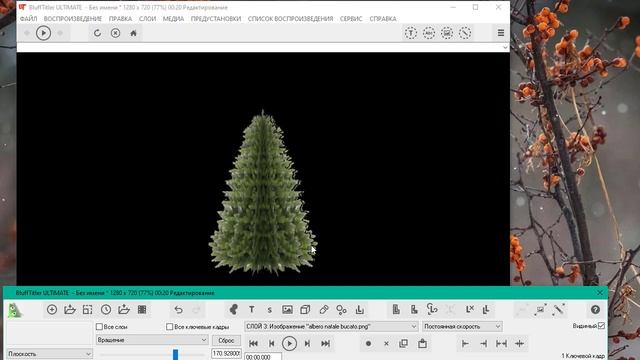The image size is (640, 360).
Task: Open the hamburger menu in top toolbar
Action: tap(501, 33)
